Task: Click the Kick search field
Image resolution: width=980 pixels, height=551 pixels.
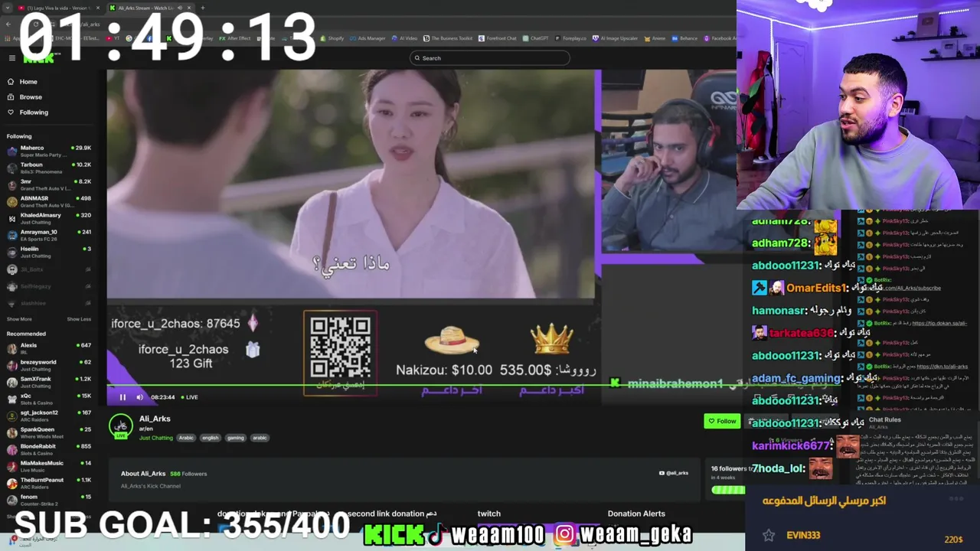Action: click(490, 58)
